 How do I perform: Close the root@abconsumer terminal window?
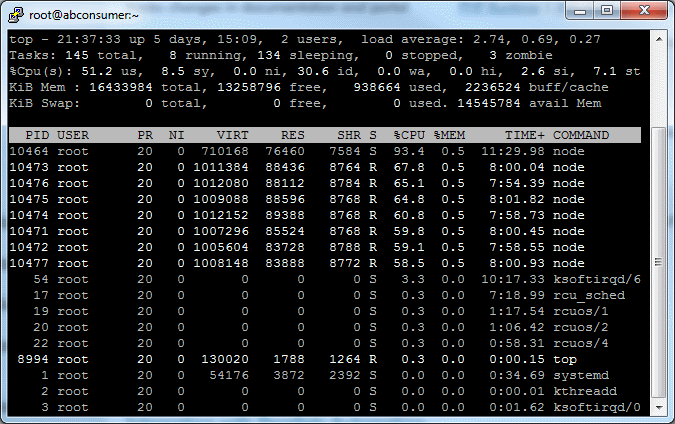tap(644, 11)
